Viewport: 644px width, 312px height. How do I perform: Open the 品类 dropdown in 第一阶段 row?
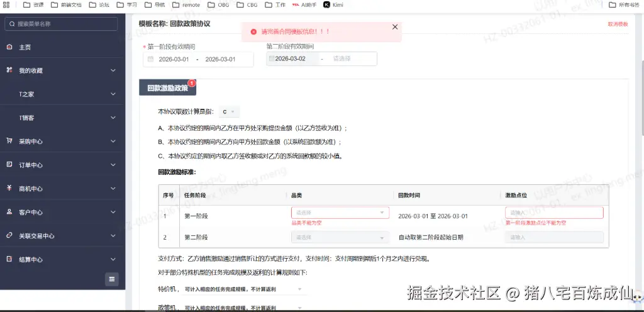click(340, 213)
